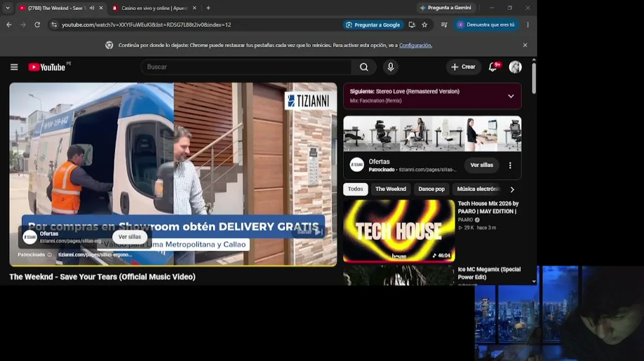Expand the Siguiente mix playlist panel

click(511, 96)
